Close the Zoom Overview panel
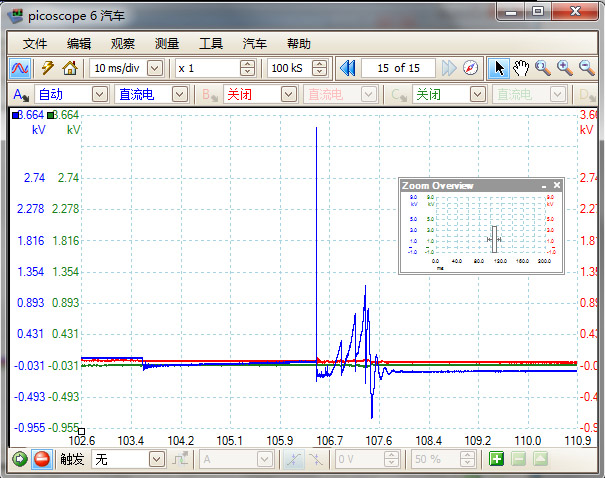 (x=557, y=185)
